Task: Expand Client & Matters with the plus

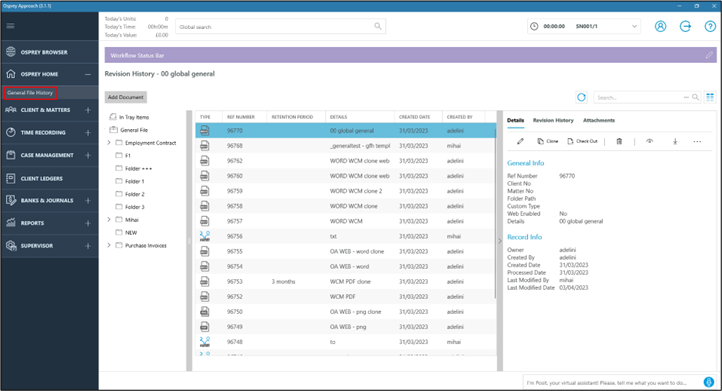Action: (88, 110)
